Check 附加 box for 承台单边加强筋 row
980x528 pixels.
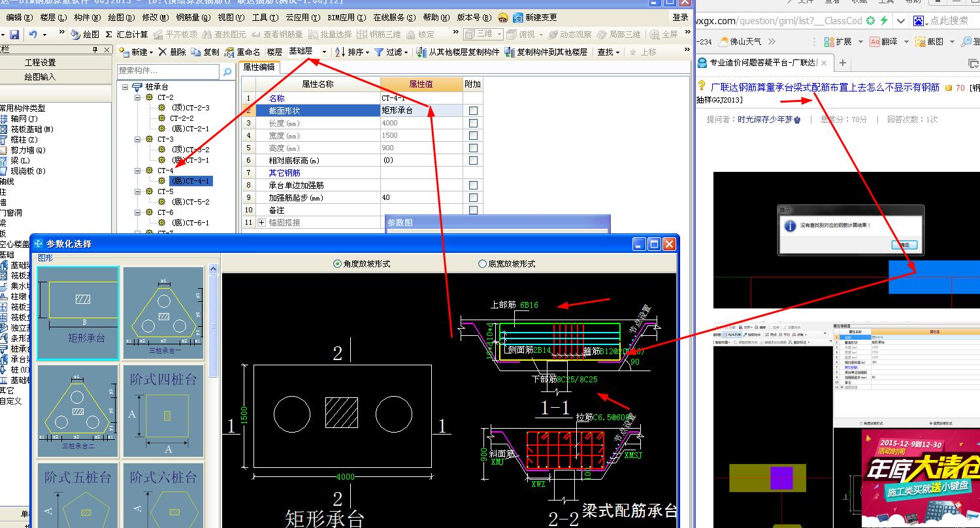(473, 185)
